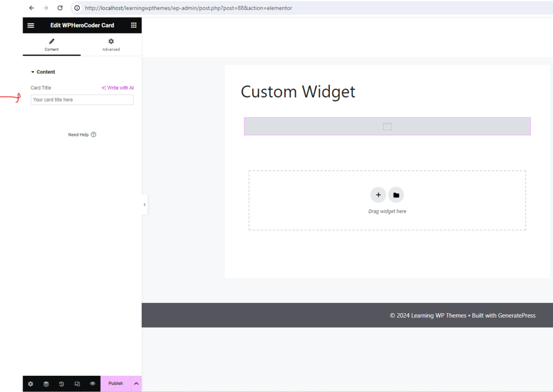The height and width of the screenshot is (392, 553).
Task: Collapse the Elementor side panel
Action: (x=144, y=205)
